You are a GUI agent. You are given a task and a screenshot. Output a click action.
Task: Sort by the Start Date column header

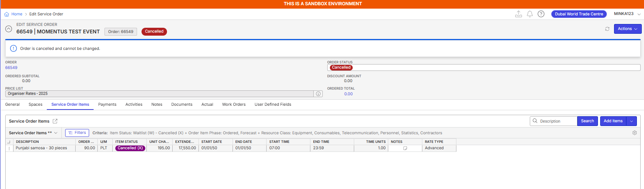click(x=215, y=142)
